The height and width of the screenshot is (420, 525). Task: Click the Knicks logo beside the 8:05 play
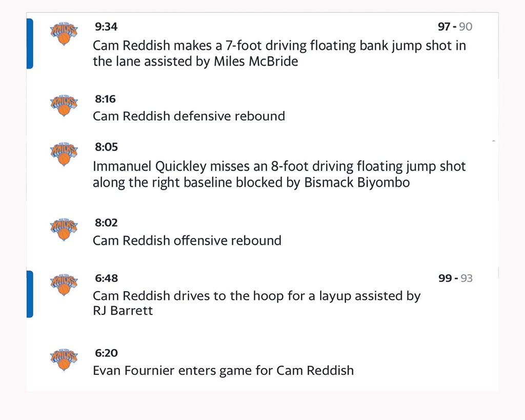point(64,154)
